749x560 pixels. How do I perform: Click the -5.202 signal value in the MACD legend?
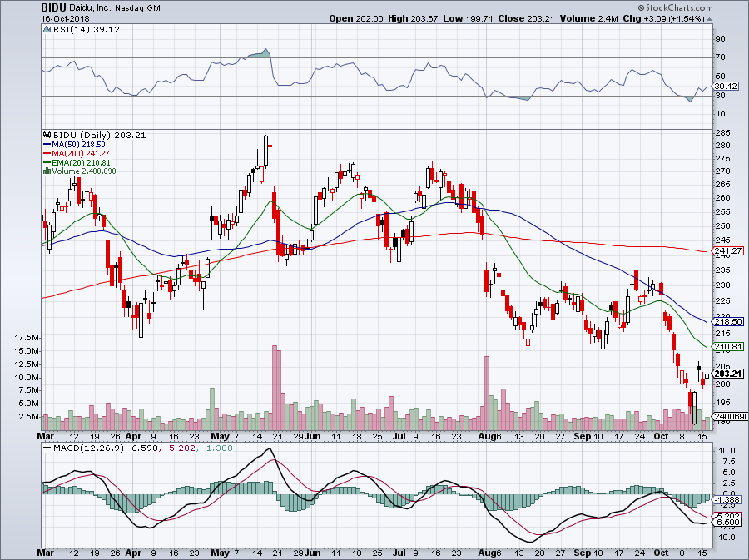coord(181,448)
